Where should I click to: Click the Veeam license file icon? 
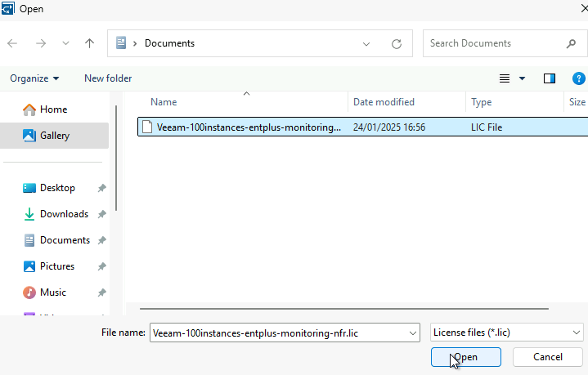147,127
